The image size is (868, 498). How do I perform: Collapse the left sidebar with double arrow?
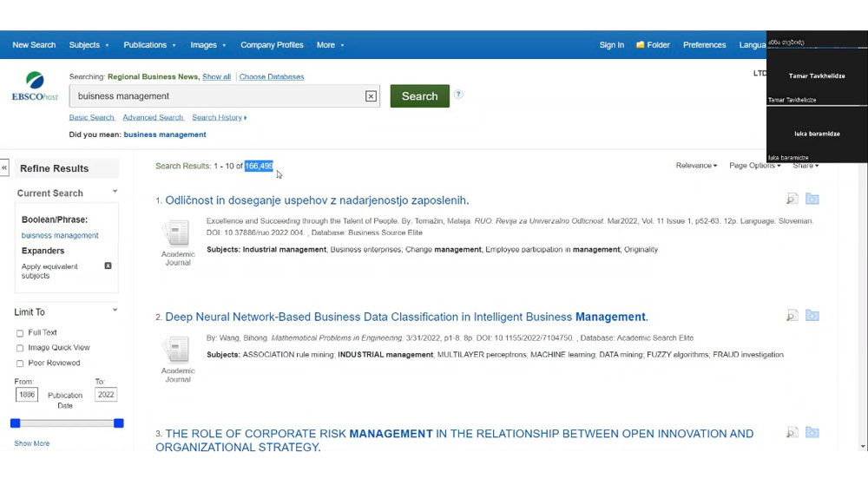pos(4,168)
